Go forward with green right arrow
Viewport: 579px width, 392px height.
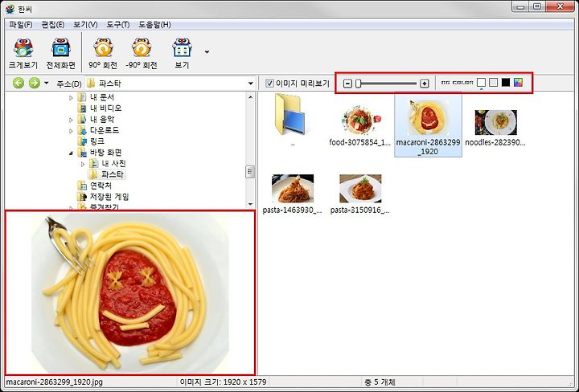coord(35,83)
